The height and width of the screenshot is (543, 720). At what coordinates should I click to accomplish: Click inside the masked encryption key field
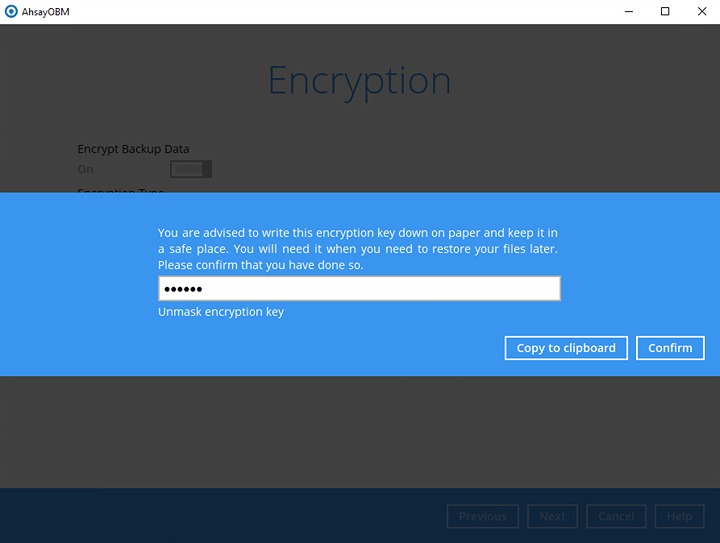[359, 289]
